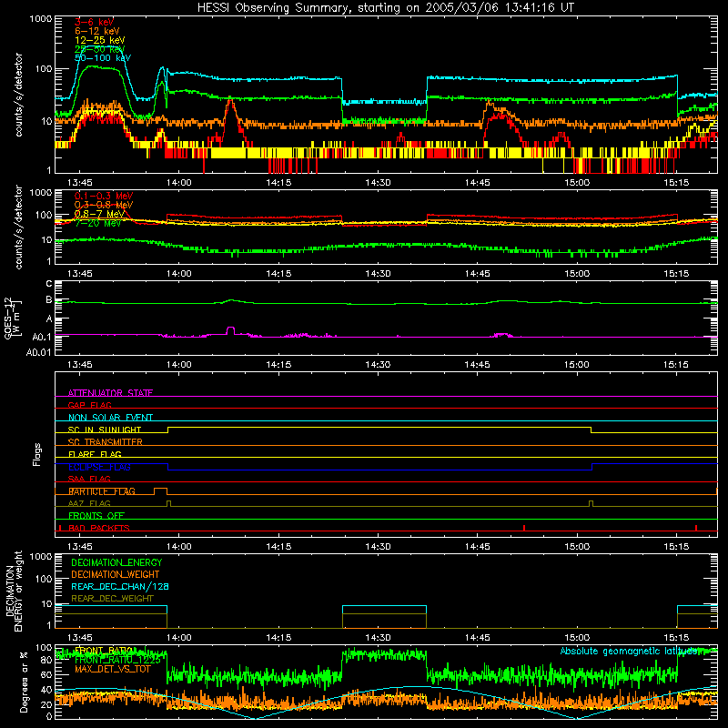Select the SC_IN_SUNLIGHT flag label
728x728 pixels.
105,430
